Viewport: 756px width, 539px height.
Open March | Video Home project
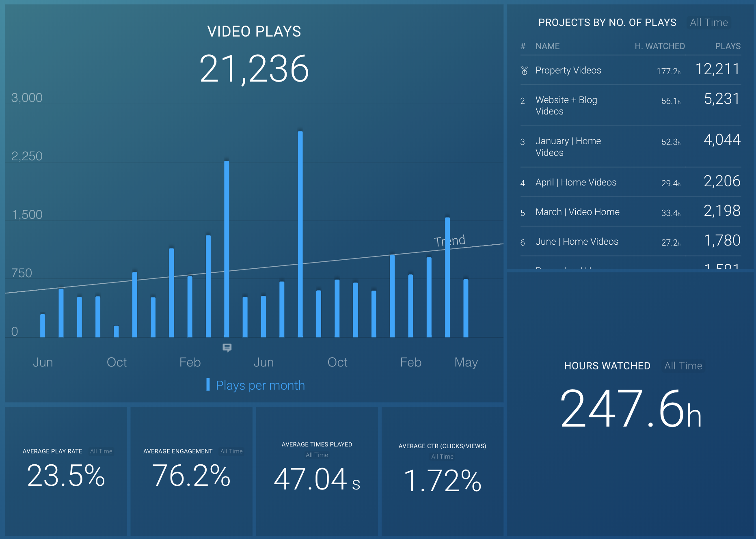(x=631, y=212)
